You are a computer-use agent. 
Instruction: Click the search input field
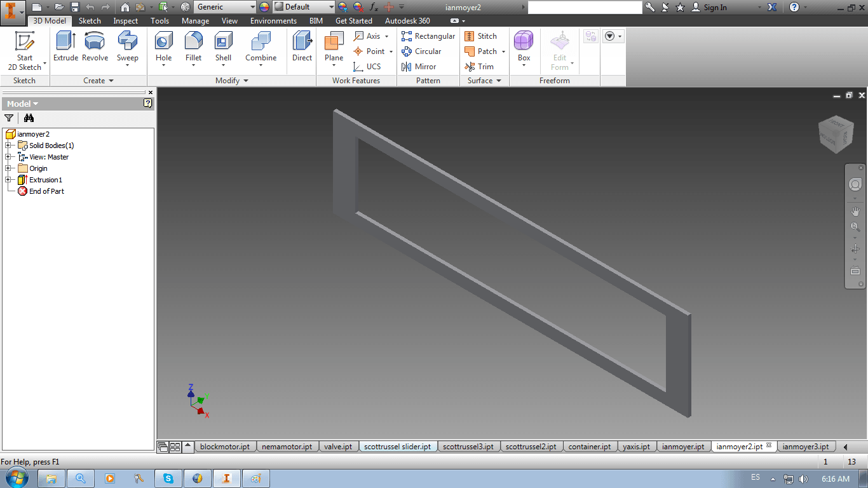click(585, 7)
